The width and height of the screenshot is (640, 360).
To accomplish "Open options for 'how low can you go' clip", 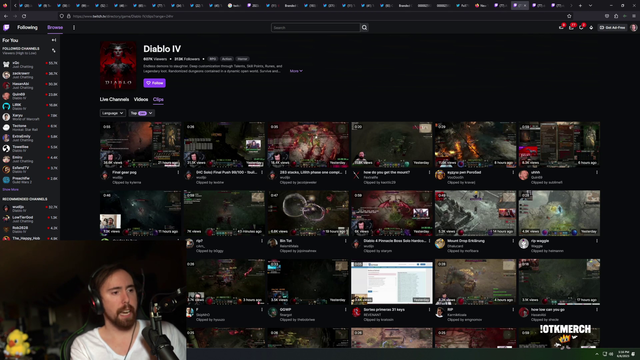I will pos(597,310).
